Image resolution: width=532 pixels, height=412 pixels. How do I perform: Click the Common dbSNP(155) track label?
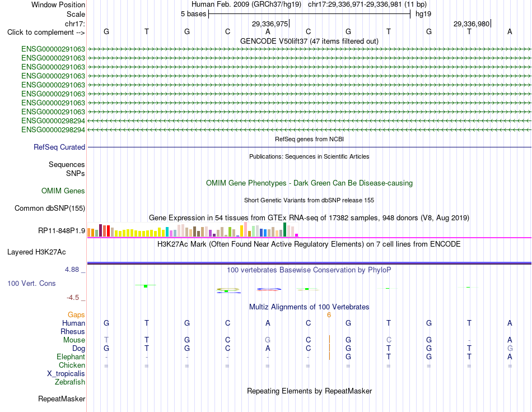tap(50, 208)
